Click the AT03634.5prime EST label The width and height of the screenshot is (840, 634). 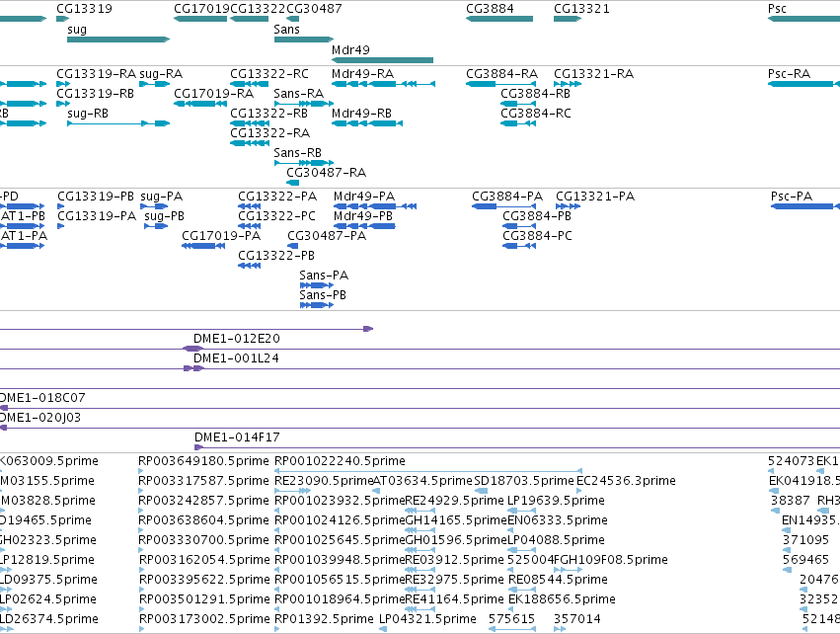422,481
